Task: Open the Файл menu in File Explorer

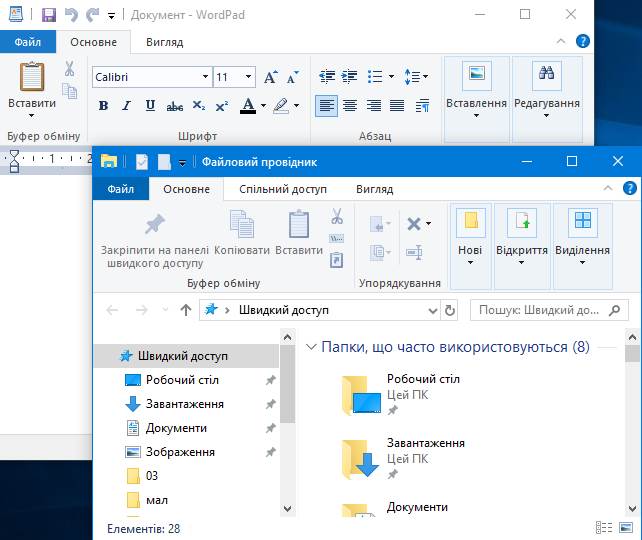Action: click(x=121, y=189)
